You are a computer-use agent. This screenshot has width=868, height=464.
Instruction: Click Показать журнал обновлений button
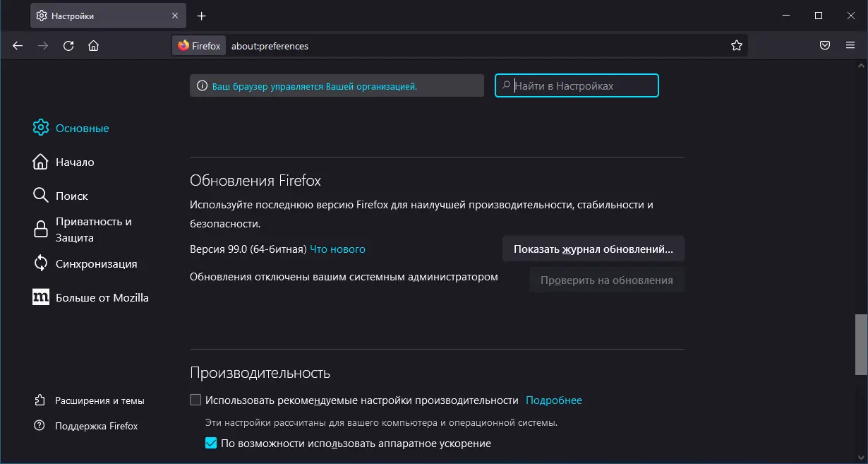pyautogui.click(x=593, y=249)
